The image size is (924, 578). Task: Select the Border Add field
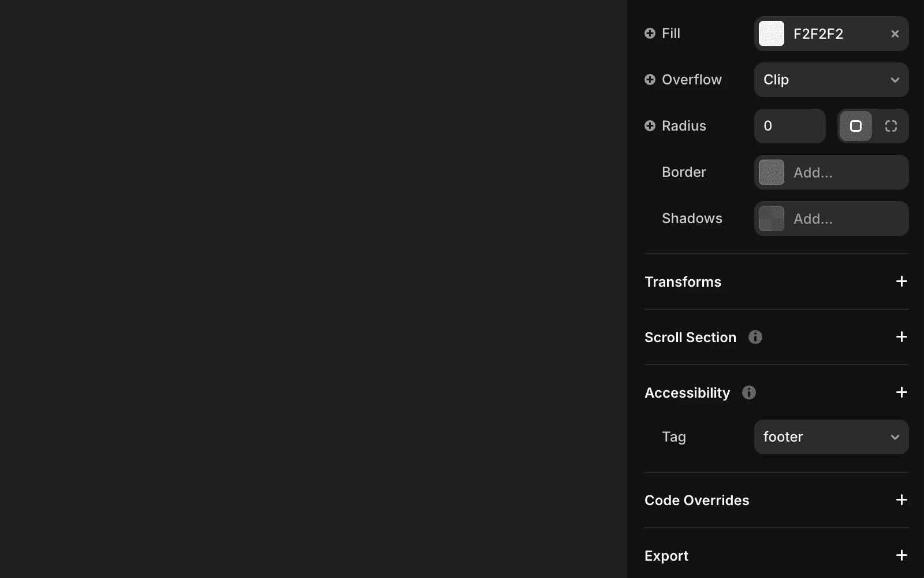tap(831, 172)
